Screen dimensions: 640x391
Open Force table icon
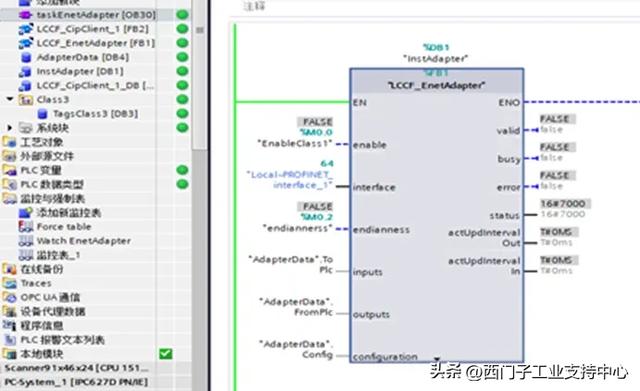[x=25, y=227]
